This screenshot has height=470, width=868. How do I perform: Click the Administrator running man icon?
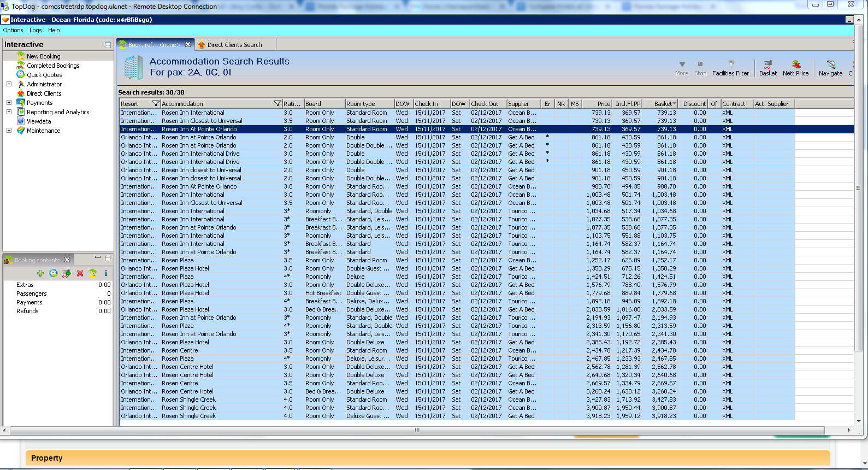[x=21, y=84]
